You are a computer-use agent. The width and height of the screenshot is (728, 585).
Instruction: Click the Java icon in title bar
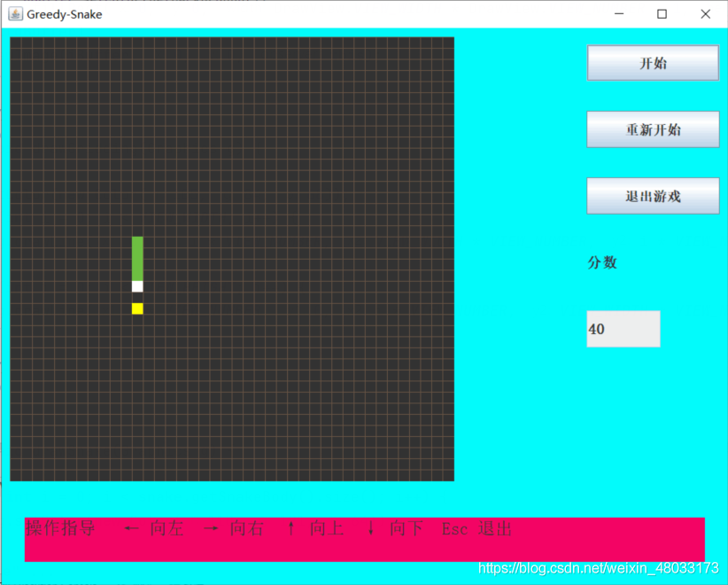tap(15, 14)
